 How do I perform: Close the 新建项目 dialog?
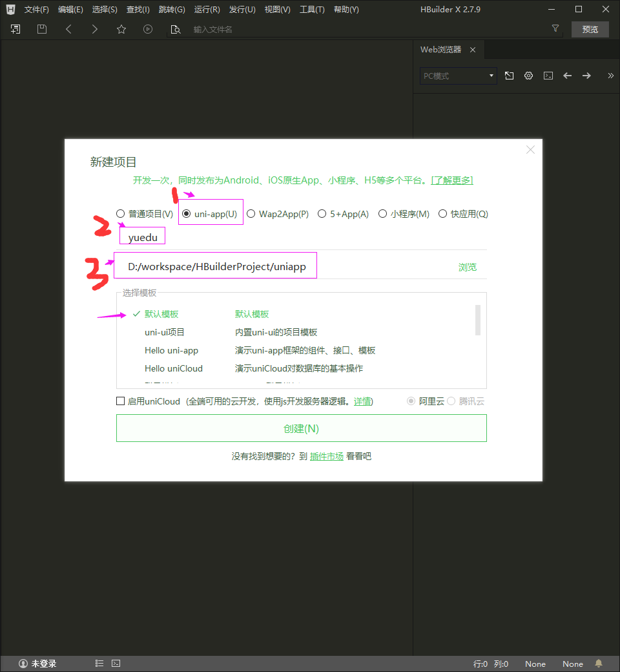(530, 149)
